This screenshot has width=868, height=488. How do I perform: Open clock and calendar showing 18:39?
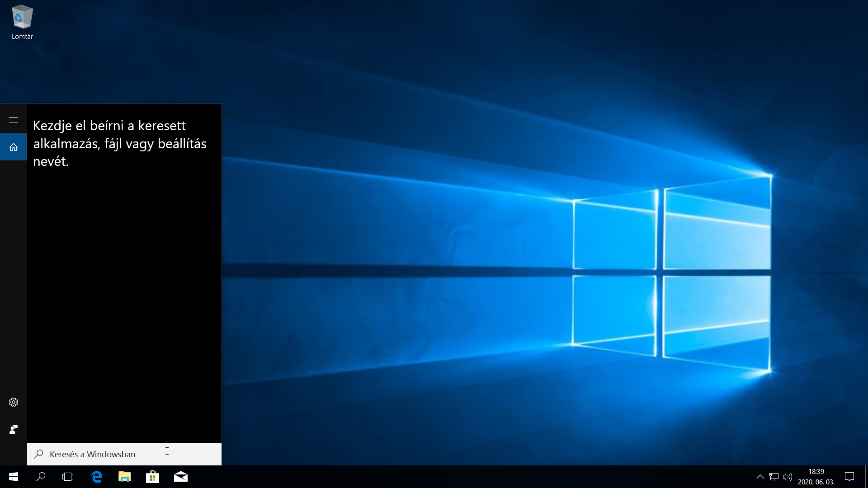816,477
